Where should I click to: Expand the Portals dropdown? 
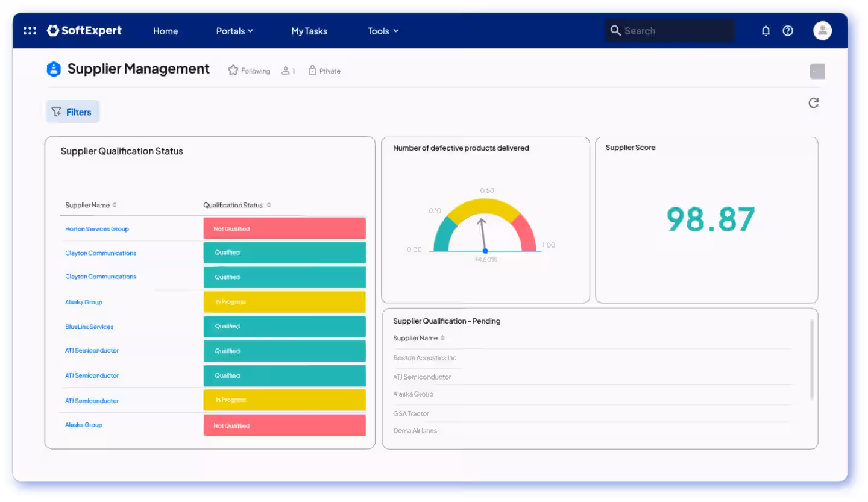pyautogui.click(x=234, y=30)
